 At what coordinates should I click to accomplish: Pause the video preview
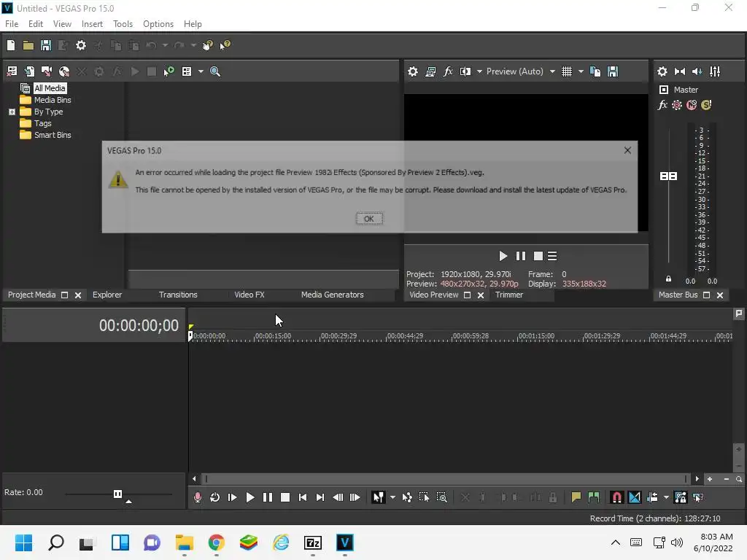point(521,256)
